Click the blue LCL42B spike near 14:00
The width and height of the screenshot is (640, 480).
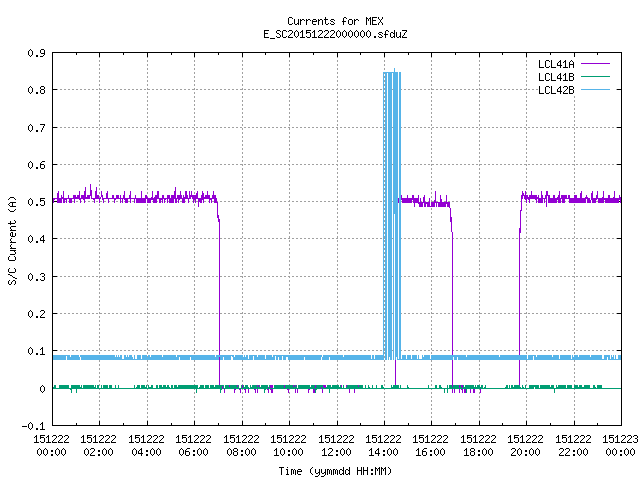click(x=392, y=214)
